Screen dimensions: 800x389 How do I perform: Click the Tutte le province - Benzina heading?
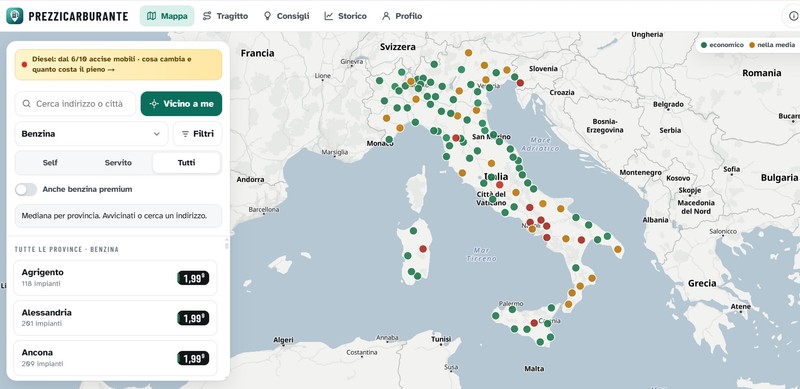tap(66, 250)
